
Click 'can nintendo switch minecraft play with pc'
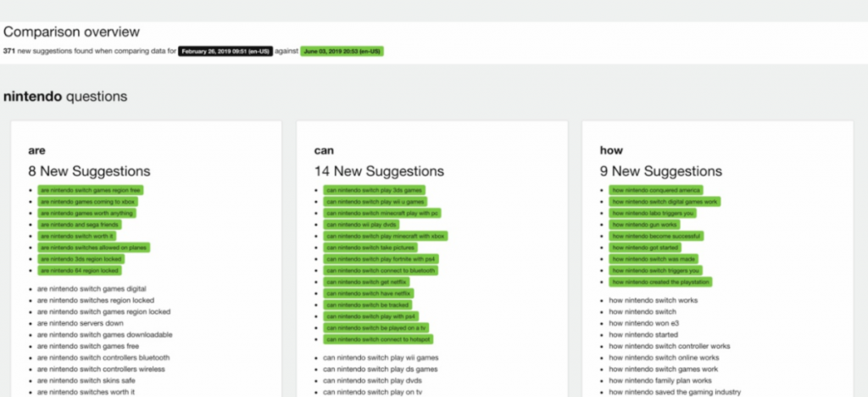point(382,213)
